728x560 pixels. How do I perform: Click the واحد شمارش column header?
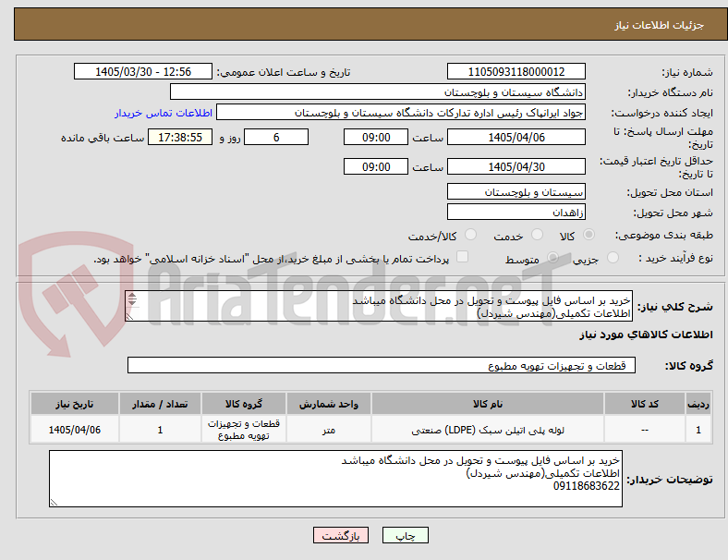point(329,404)
